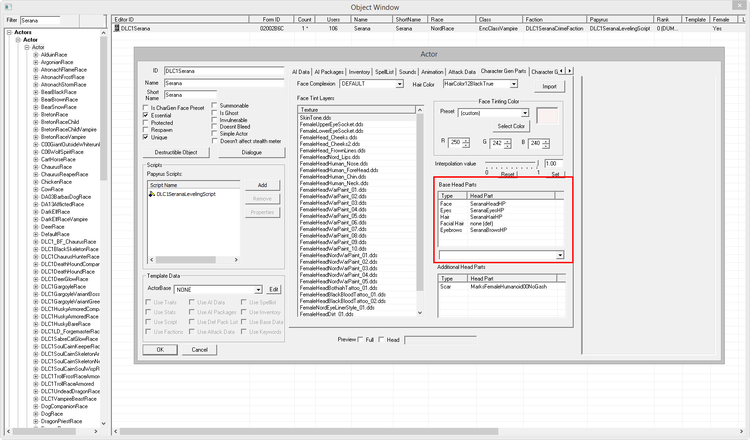
Task: Confirm the actor with OK
Action: point(160,350)
